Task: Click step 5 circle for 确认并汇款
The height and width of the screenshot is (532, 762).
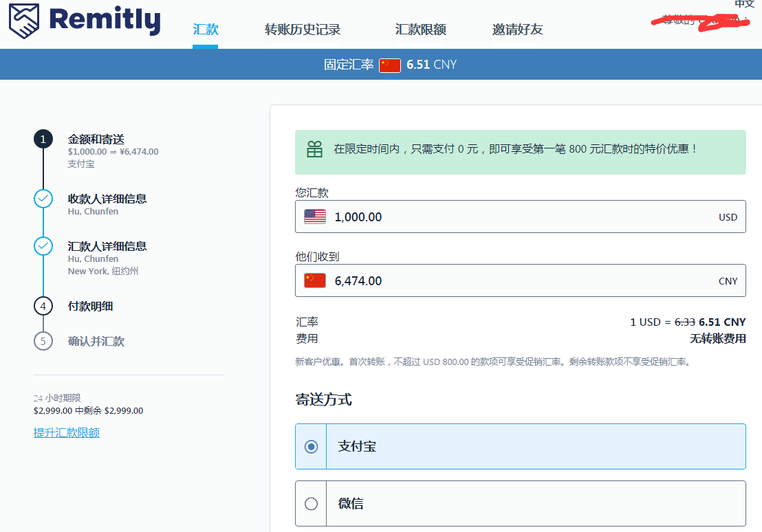Action: [43, 341]
